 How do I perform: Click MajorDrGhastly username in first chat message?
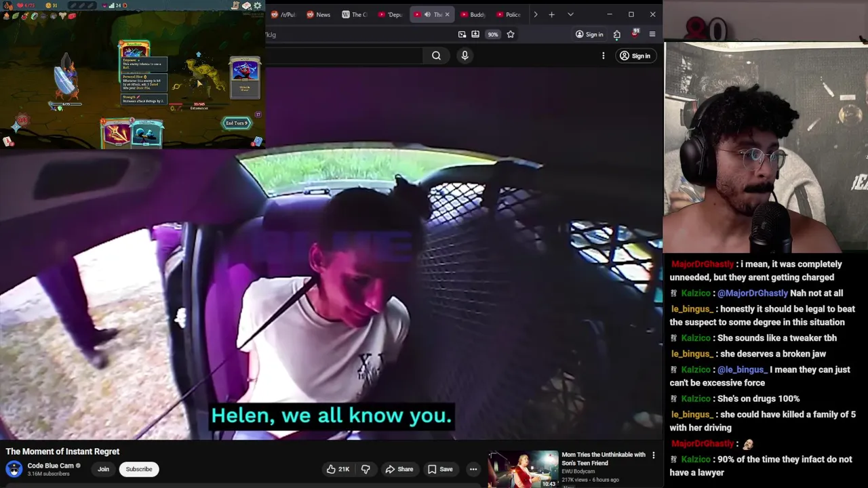[x=703, y=264]
